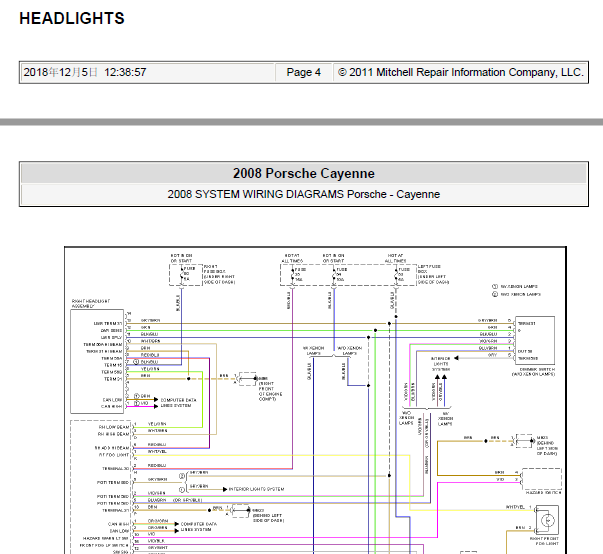This screenshot has height=554, width=603.
Task: Click the Hazard Switch label
Action: pos(543,492)
